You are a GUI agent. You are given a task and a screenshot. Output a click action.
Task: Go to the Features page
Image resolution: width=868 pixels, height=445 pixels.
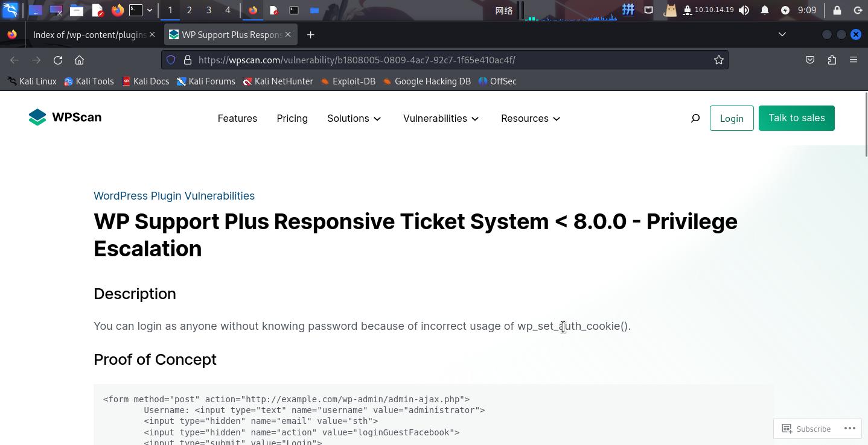click(x=237, y=118)
